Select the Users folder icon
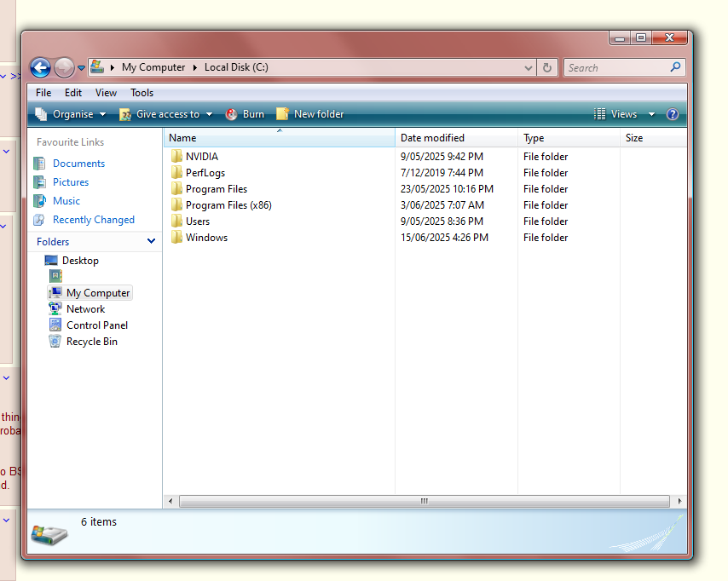Screen dimensions: 728x581 pyautogui.click(x=176, y=221)
